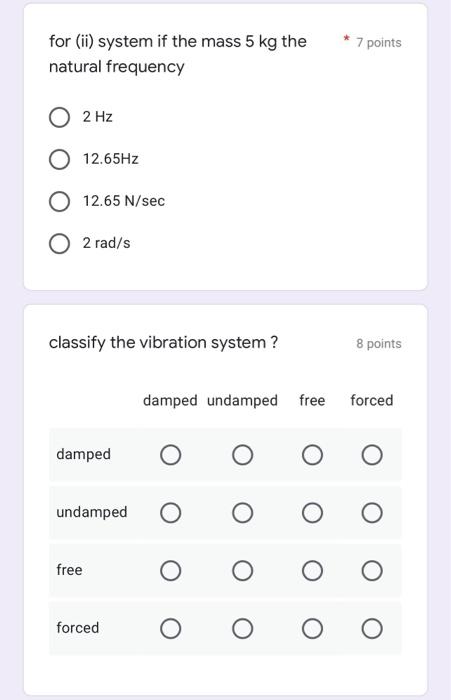Choose undamped for the undamped row

tap(242, 513)
